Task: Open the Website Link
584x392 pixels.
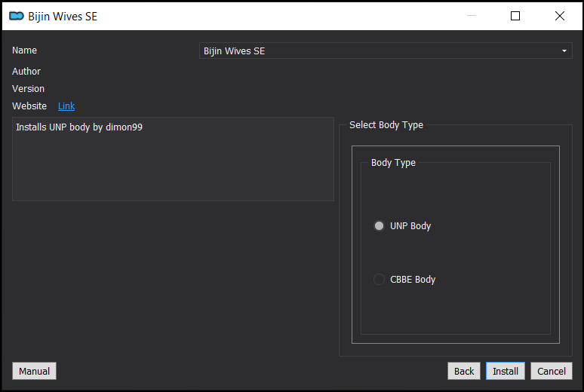Action: 66,106
